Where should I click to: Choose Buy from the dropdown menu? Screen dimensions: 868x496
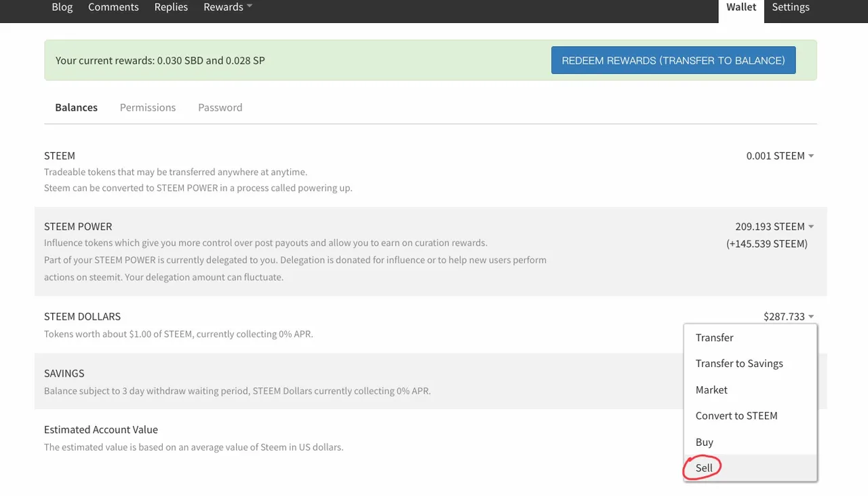tap(751, 442)
